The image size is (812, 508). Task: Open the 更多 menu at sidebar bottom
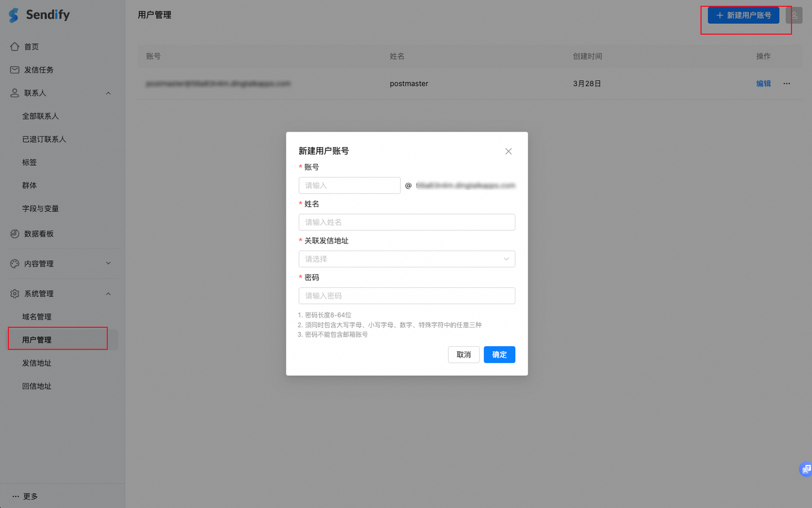click(x=25, y=496)
